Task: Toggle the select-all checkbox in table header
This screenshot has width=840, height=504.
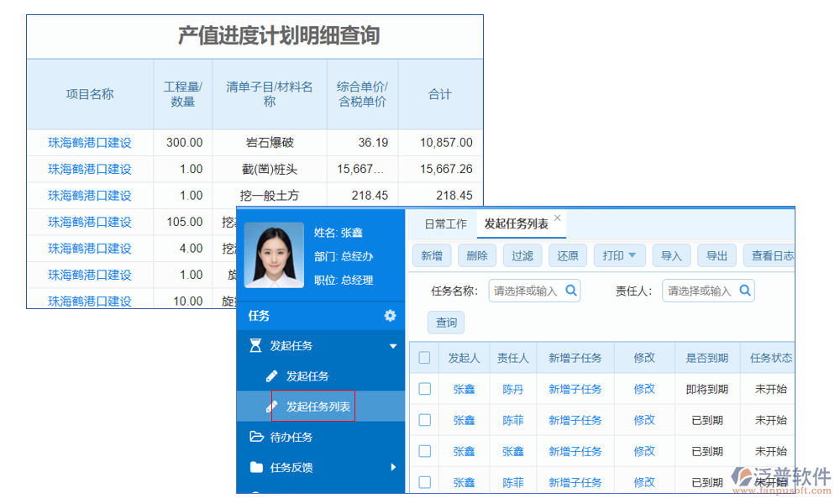Action: coord(425,358)
